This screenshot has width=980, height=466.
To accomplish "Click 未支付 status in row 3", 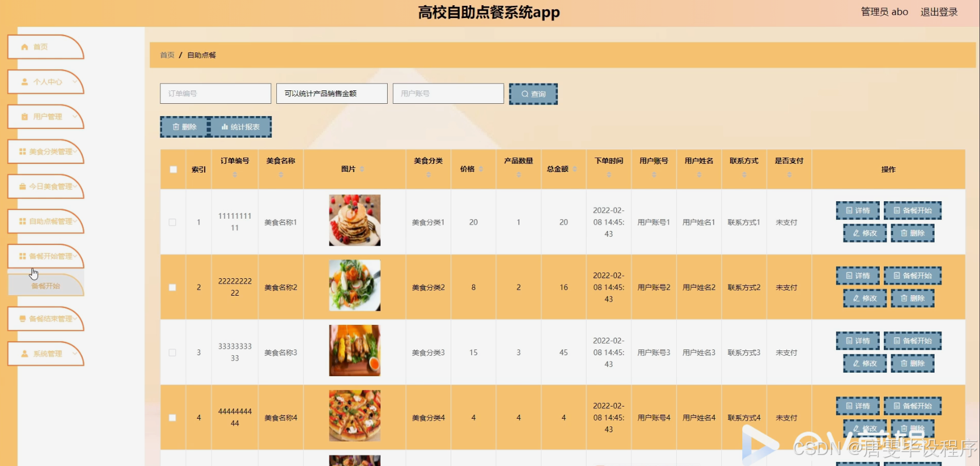I will (786, 353).
